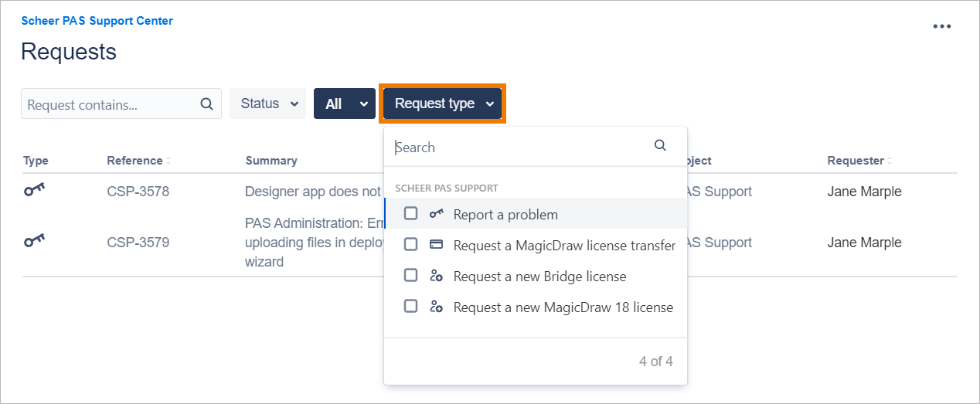Open the Status dropdown filter
The height and width of the screenshot is (404, 980).
coord(267,104)
